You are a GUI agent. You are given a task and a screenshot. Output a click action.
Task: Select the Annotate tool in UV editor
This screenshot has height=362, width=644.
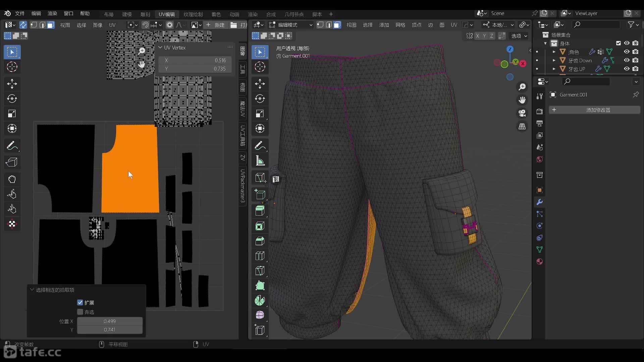click(12, 146)
